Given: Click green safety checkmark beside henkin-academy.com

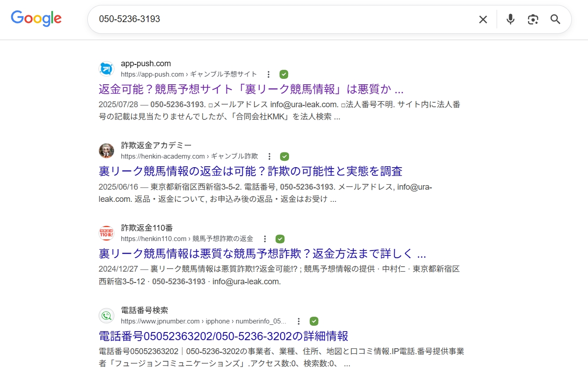Looking at the screenshot, I should point(284,156).
